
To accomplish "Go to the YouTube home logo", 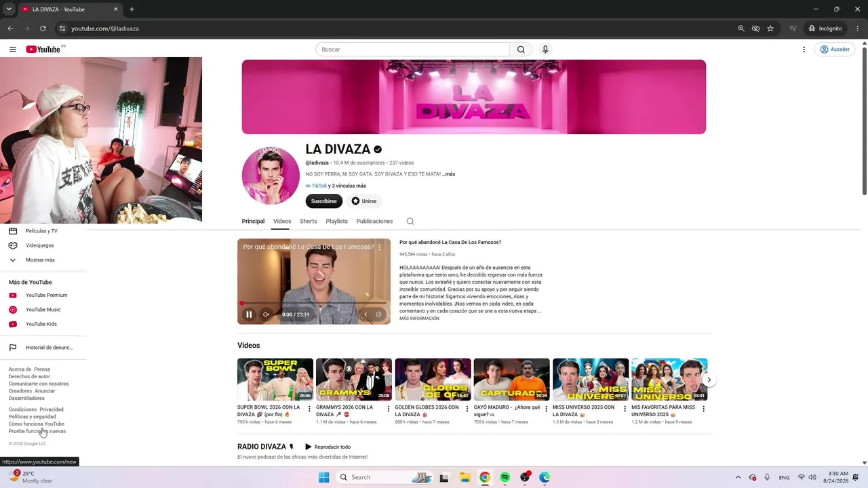I will pyautogui.click(x=43, y=49).
